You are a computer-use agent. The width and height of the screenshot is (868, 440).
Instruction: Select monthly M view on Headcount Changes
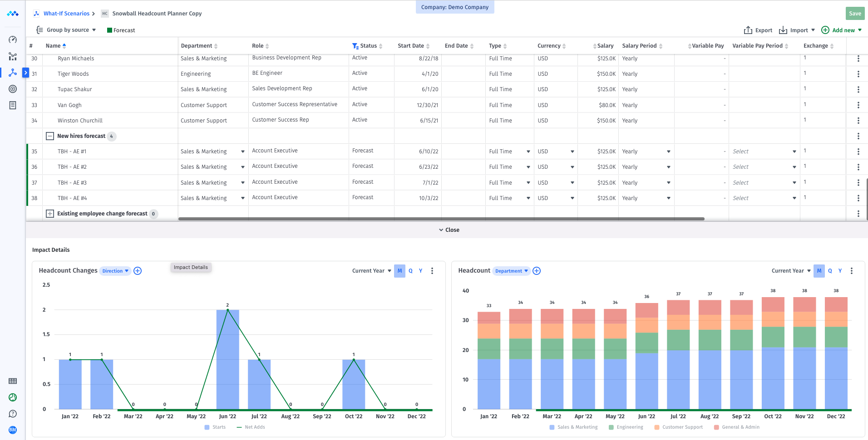399,271
